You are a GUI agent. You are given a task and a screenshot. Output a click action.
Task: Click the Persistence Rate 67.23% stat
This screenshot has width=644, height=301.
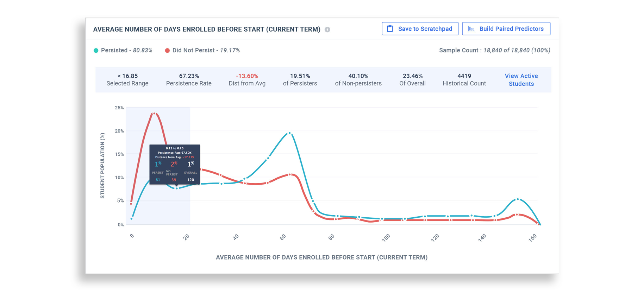click(x=189, y=80)
